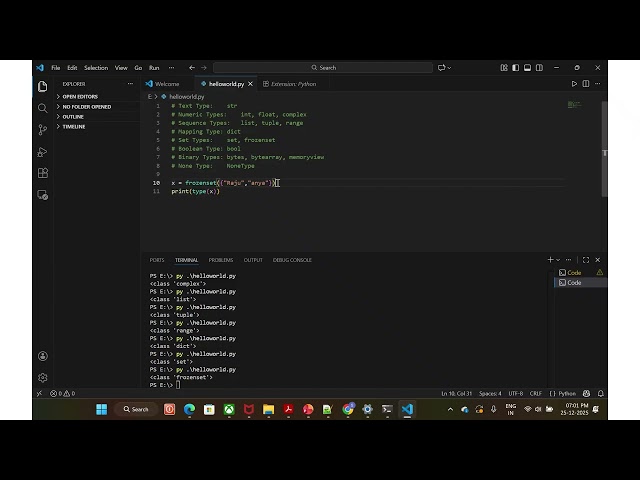Select first Code terminal with warning
This screenshot has width=640, height=480.
[x=580, y=272]
